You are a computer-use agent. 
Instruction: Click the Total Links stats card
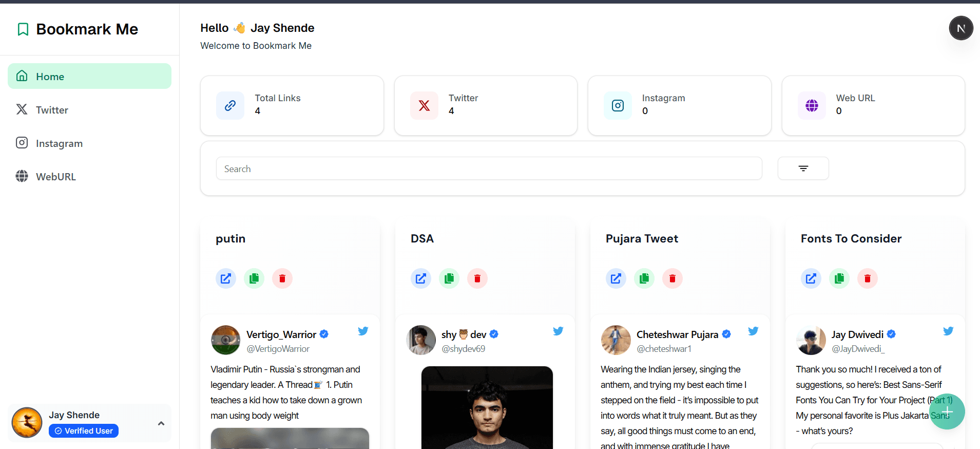(x=292, y=106)
